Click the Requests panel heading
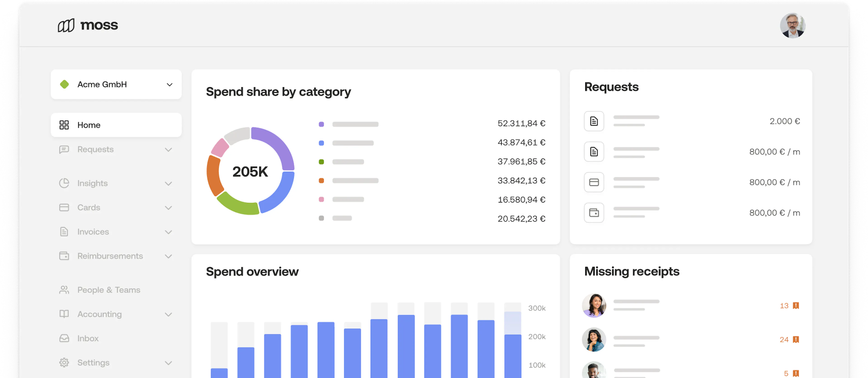Screen dimensions: 868x378 pyautogui.click(x=611, y=87)
